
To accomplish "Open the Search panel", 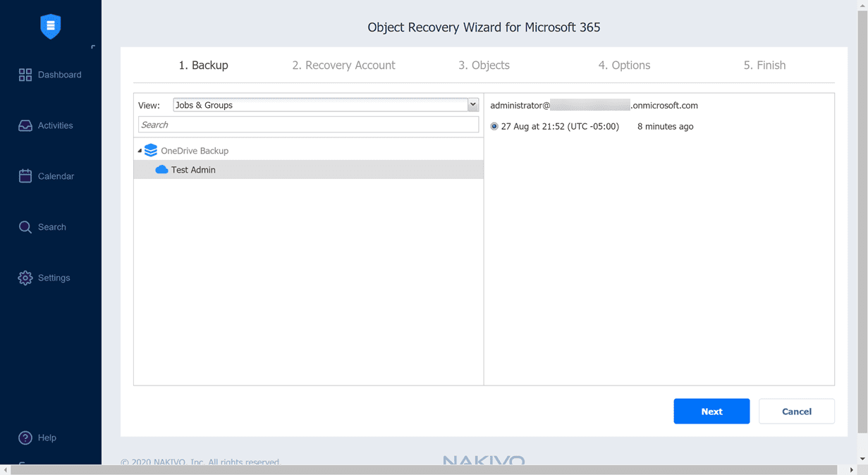I will (49, 226).
